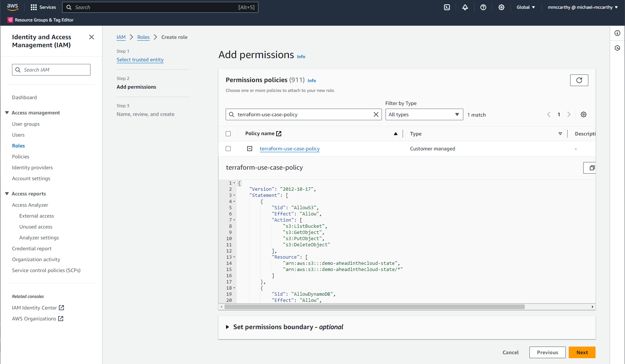Screen dimensions: 625x364
Task: Click the Previous button
Action: [x=548, y=352]
